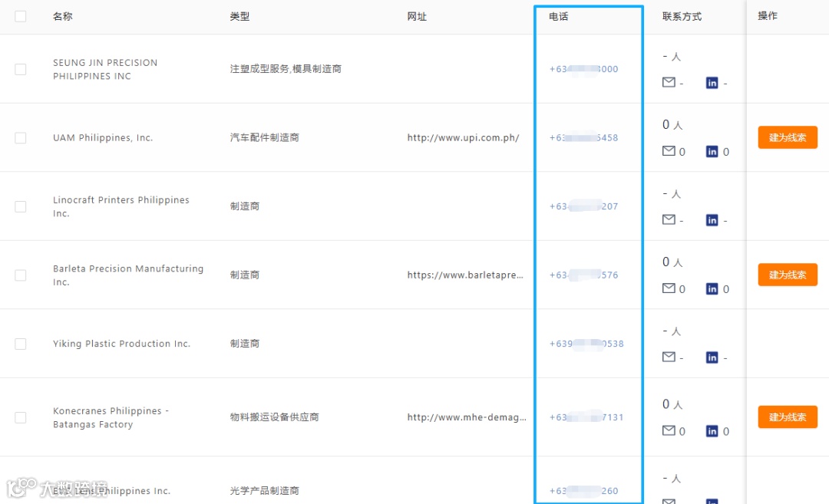The image size is (829, 504).
Task: Open the https://www.barletapre... website link
Action: tap(465, 275)
